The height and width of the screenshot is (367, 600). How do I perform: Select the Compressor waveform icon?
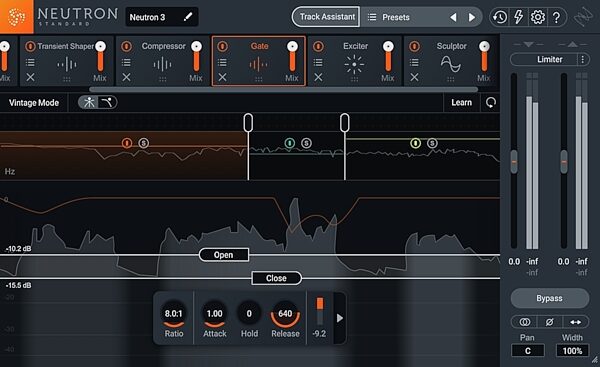(x=163, y=64)
